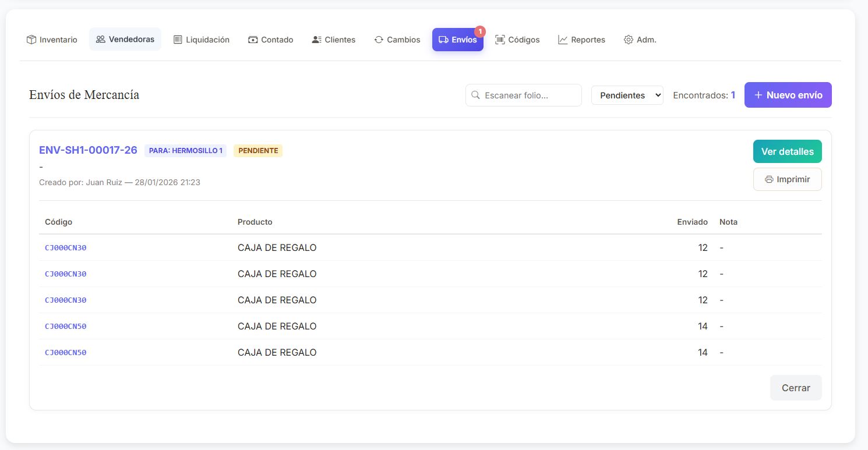The height and width of the screenshot is (450, 868).
Task: Open the Códigos tab
Action: point(517,40)
